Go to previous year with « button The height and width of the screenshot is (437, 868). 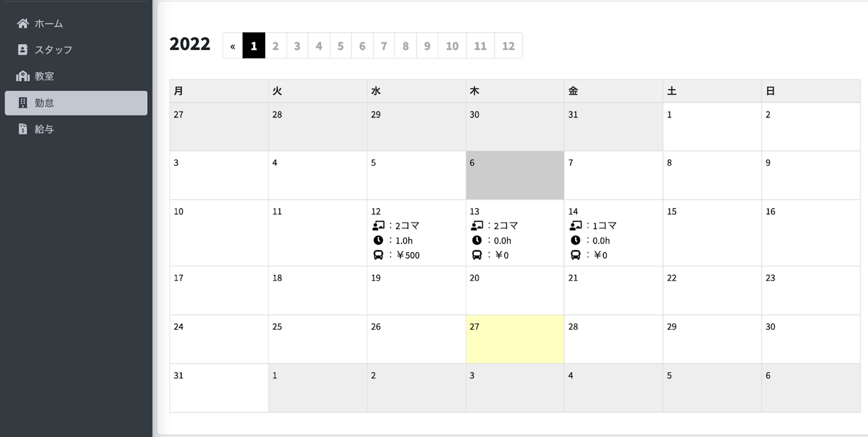[x=233, y=46]
